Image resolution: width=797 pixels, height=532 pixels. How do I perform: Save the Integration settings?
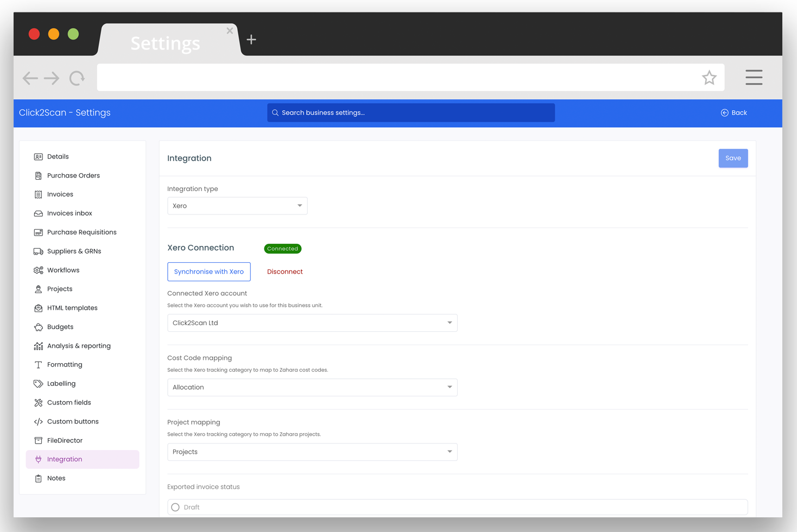(x=733, y=158)
